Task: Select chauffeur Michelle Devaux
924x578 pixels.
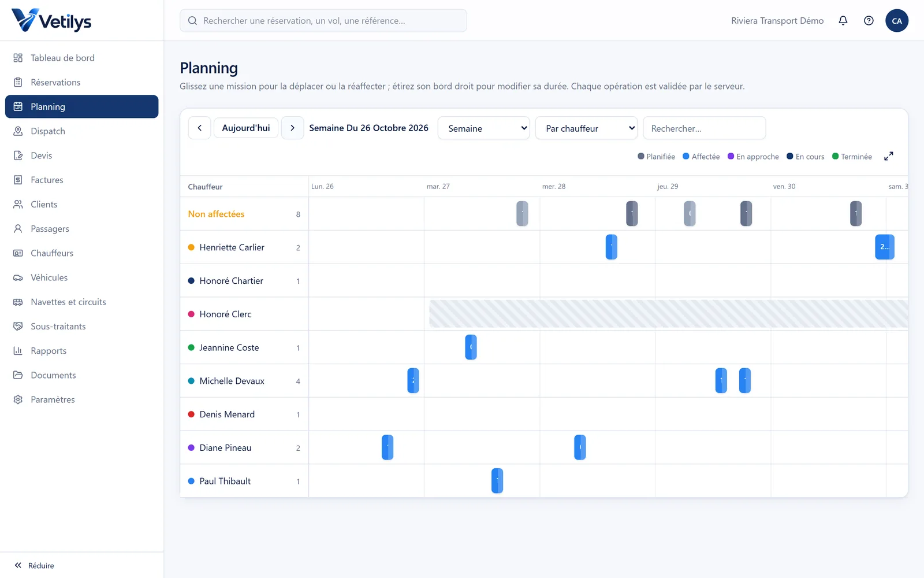Action: [232, 381]
